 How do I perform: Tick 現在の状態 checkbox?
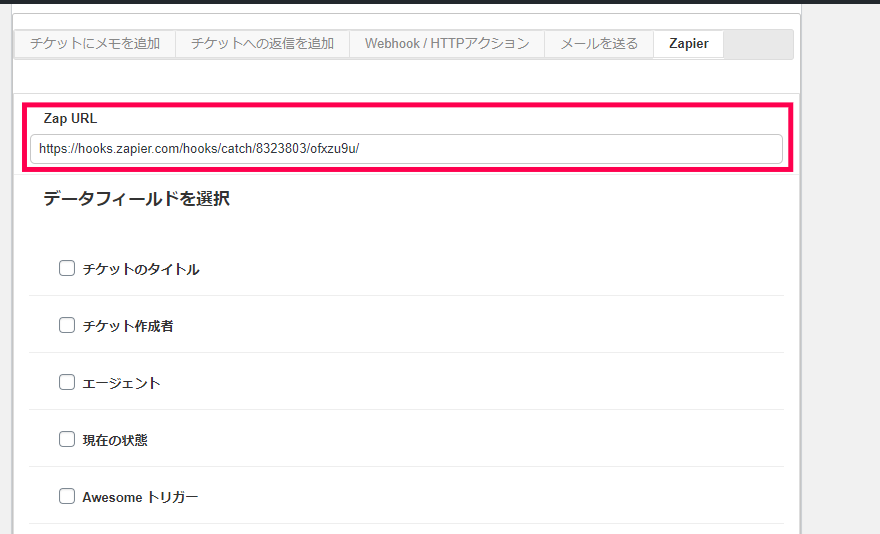(67, 439)
